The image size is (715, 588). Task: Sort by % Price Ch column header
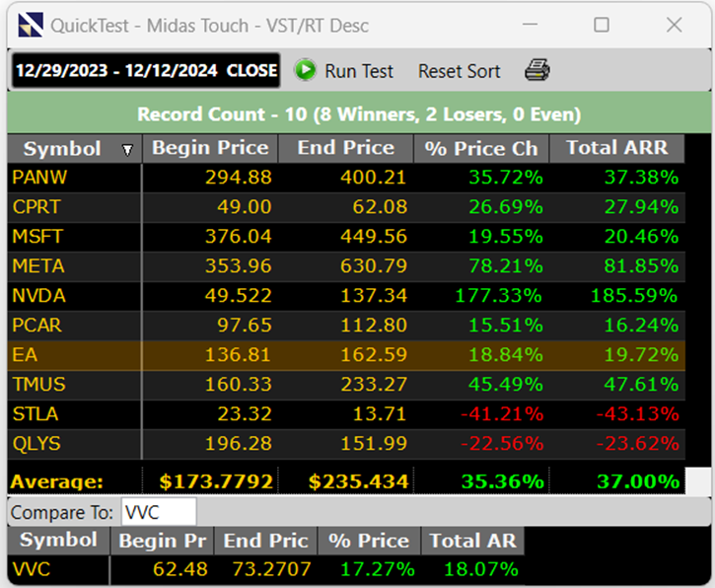480,149
